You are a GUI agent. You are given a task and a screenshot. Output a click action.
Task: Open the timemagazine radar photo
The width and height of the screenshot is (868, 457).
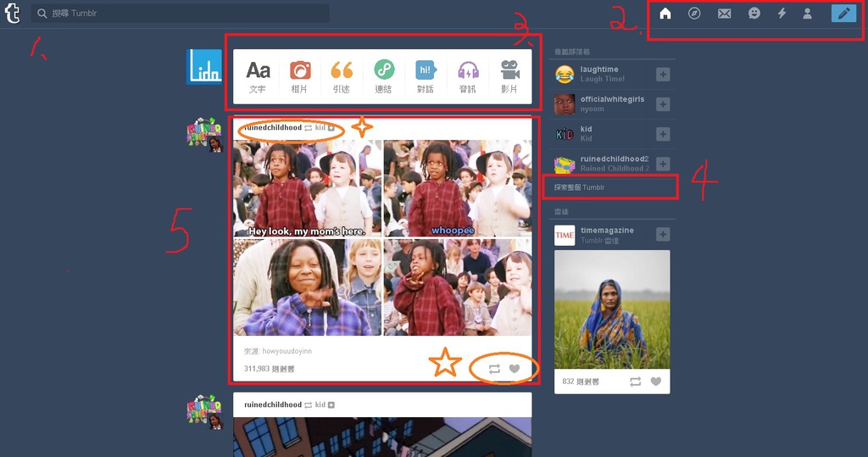coord(612,309)
